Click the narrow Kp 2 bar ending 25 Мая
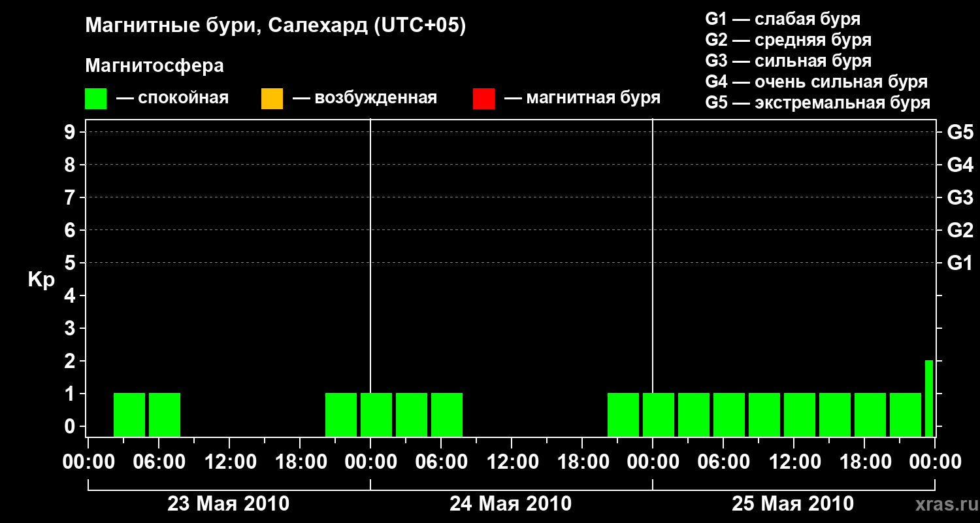 point(929,398)
